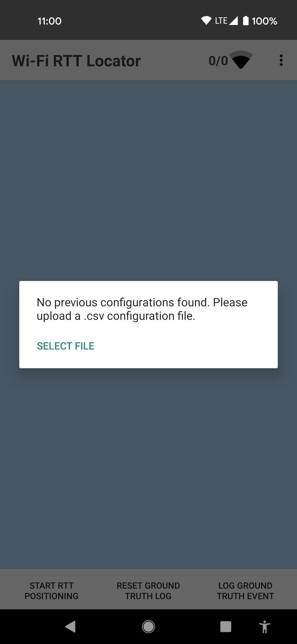Tap the battery icon in status bar
297x644 pixels.
point(246,21)
